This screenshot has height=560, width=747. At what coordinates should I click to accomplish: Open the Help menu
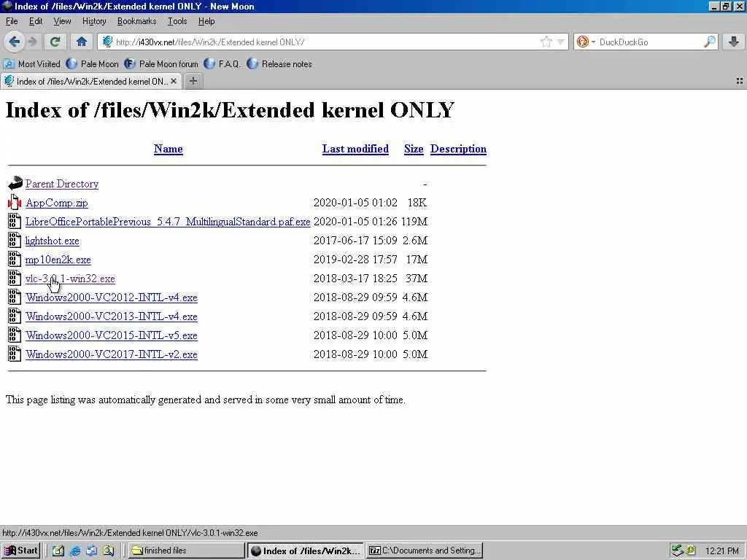tap(206, 21)
